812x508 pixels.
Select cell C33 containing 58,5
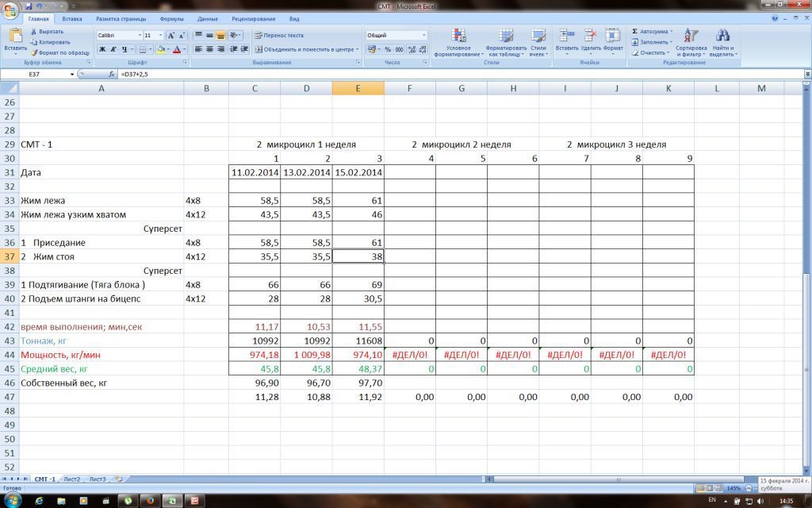click(x=255, y=201)
